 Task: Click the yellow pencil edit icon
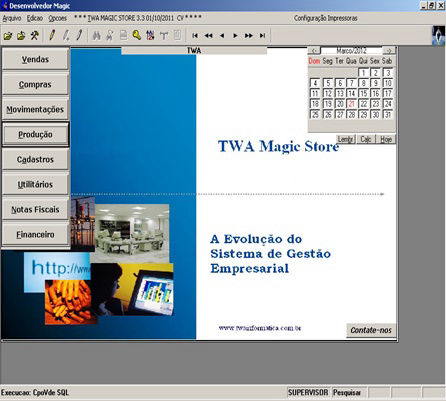click(x=52, y=35)
